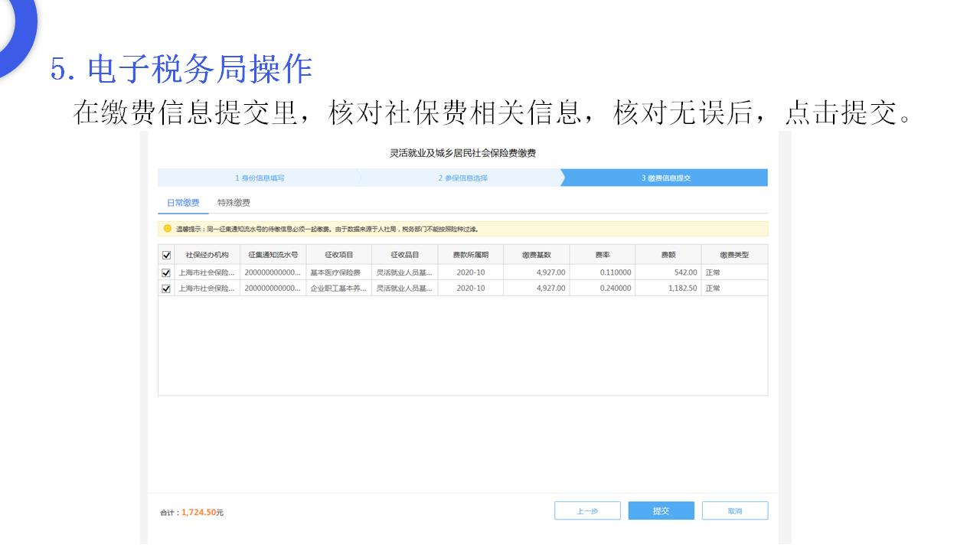
Task: Click the 征收品目 column header
Action: [x=404, y=255]
